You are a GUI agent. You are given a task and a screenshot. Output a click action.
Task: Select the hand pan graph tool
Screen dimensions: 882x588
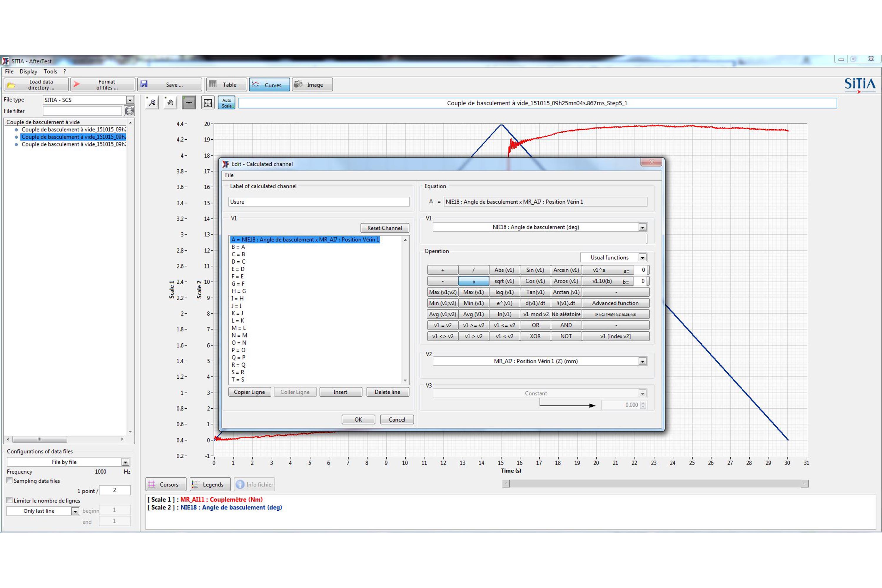170,102
